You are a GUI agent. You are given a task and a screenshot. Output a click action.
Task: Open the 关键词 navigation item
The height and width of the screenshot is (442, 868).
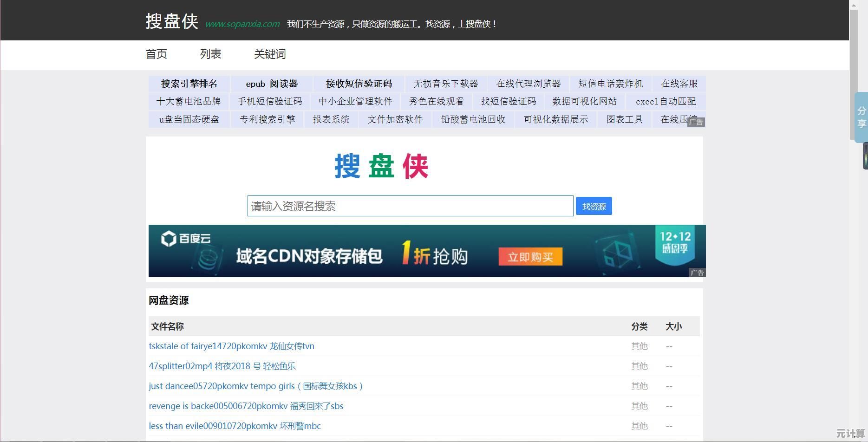coord(269,54)
